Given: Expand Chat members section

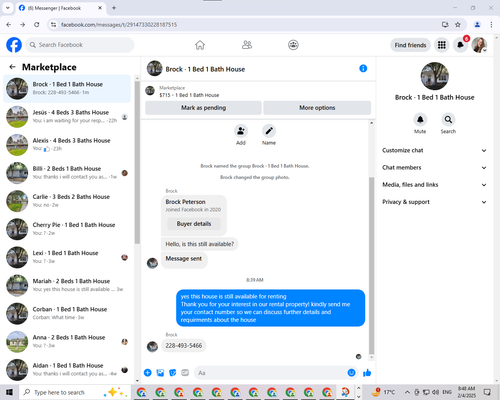Looking at the screenshot, I should (434, 167).
